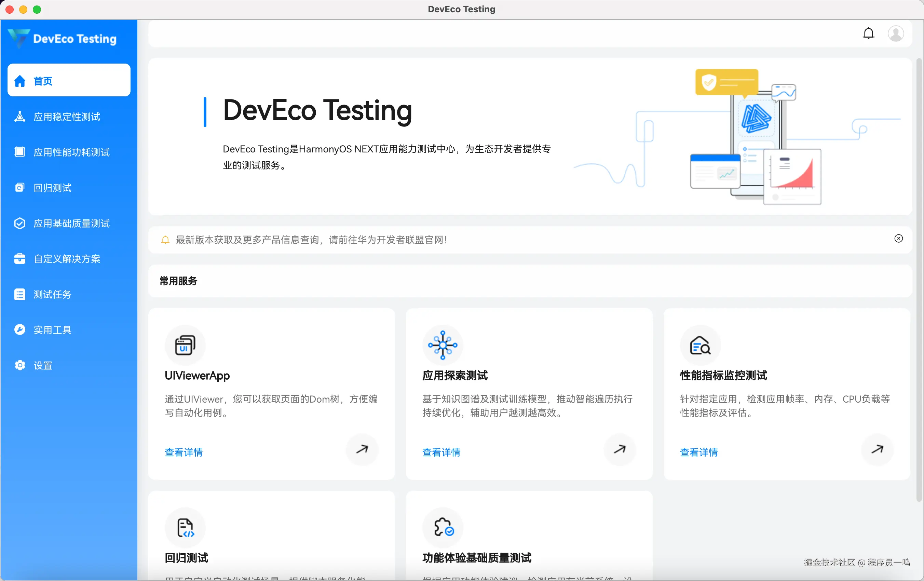This screenshot has height=581, width=924.
Task: Click the 回归测试 card code-file icon
Action: pos(185,528)
